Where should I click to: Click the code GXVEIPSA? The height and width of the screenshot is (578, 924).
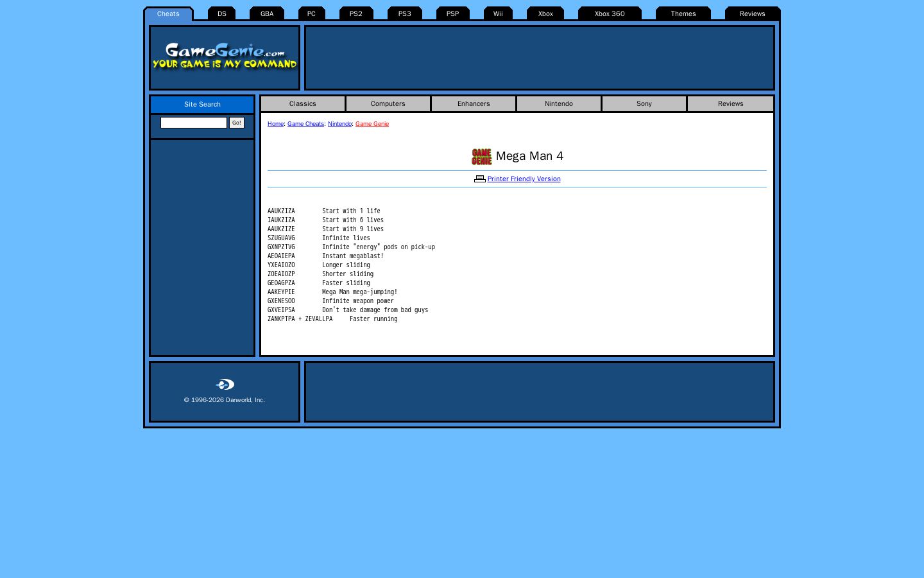[x=281, y=310]
